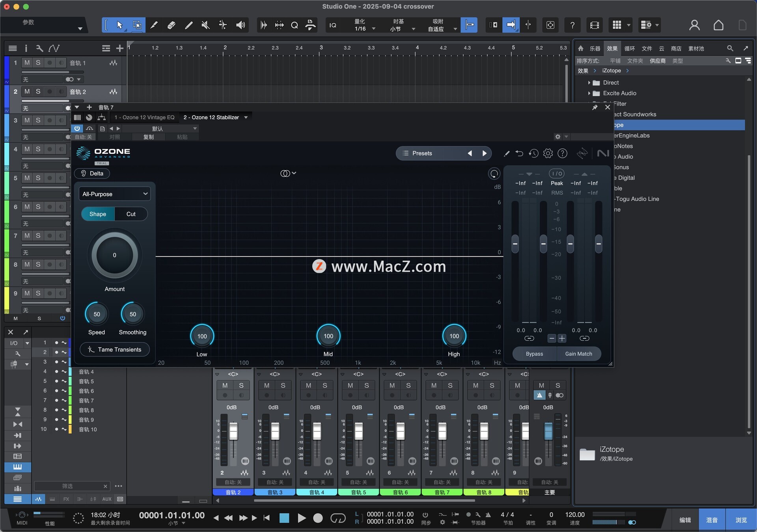Open the video player icon
The height and width of the screenshot is (532, 757).
pos(594,25)
